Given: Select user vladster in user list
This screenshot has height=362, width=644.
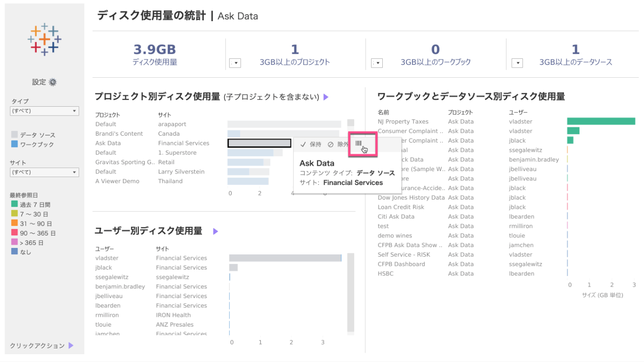Looking at the screenshot, I should 107,258.
